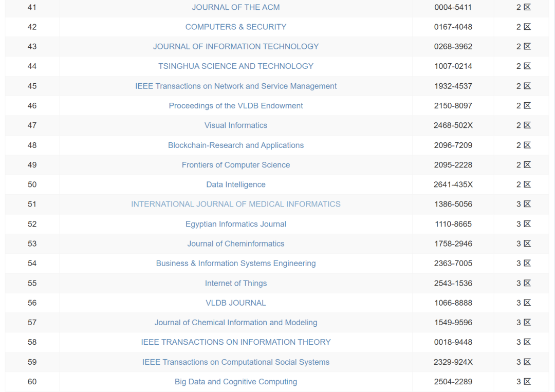Open COMPUTERS & SECURITY journal link
The height and width of the screenshot is (392, 555).
click(x=236, y=27)
